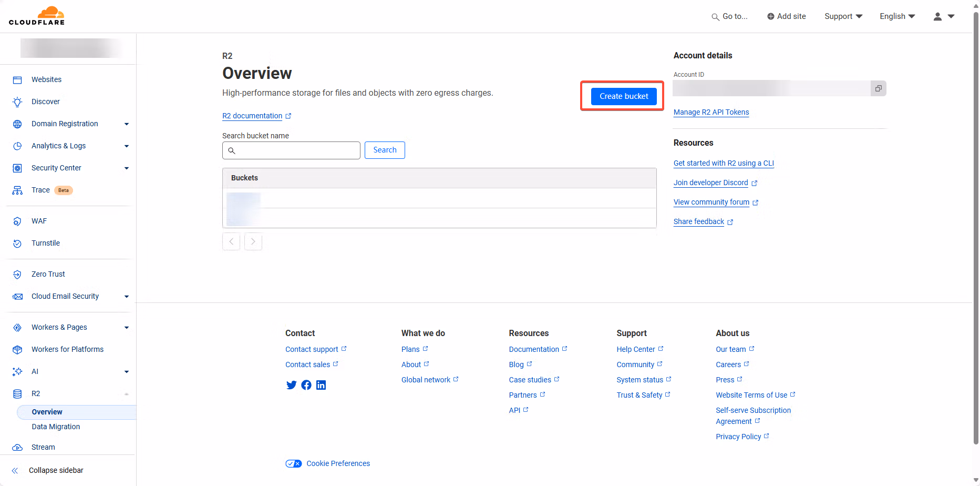Click the Create bucket button

[624, 96]
